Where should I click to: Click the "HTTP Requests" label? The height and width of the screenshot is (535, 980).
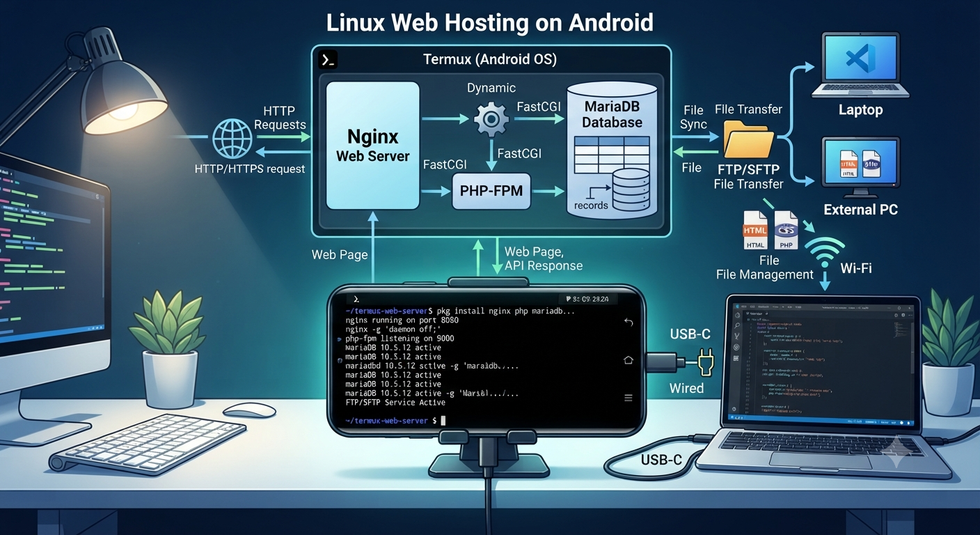(x=280, y=118)
